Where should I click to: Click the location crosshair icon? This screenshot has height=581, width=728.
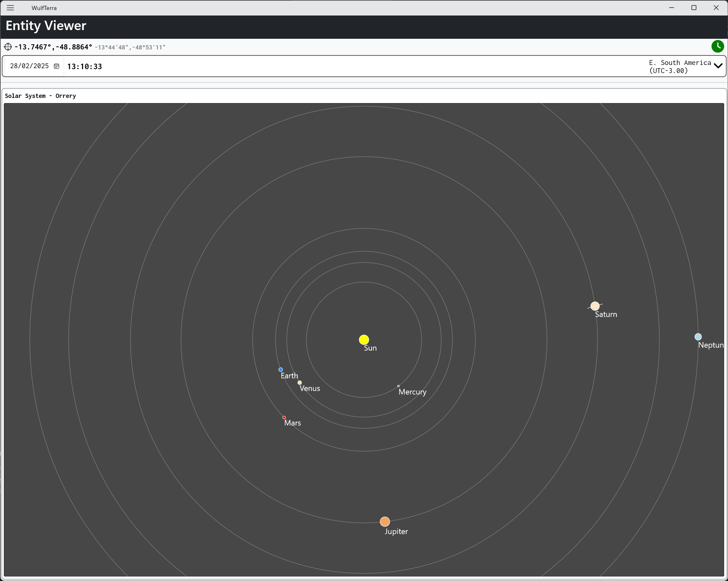(x=8, y=47)
